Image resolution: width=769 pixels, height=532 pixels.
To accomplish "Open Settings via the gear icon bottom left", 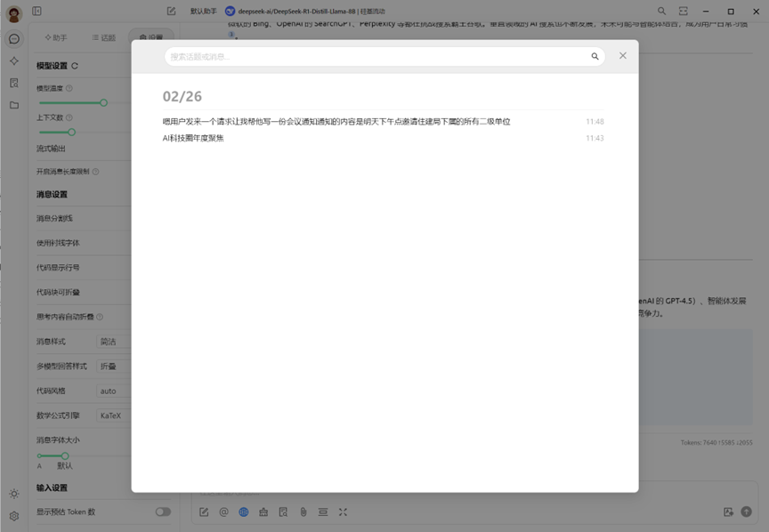I will 13,517.
